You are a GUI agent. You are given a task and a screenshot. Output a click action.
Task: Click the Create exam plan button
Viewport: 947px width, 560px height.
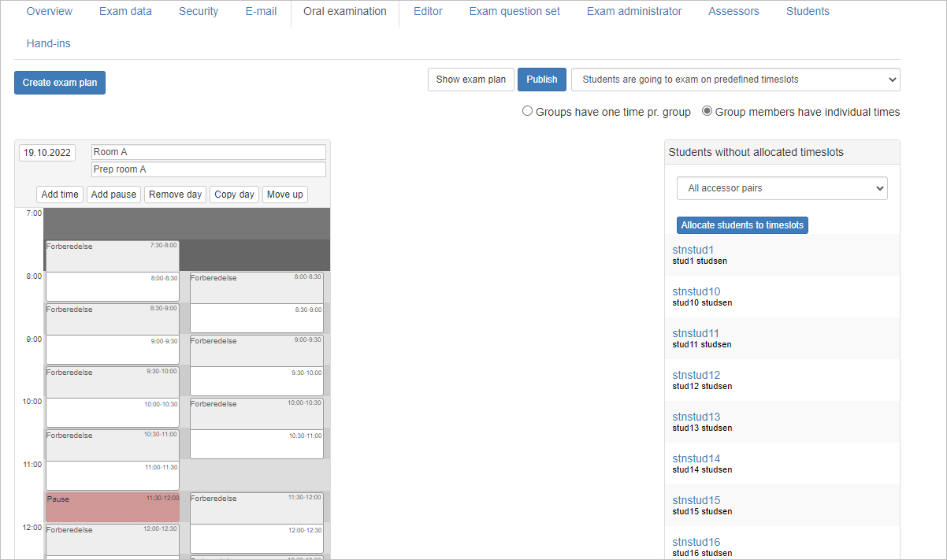point(60,83)
